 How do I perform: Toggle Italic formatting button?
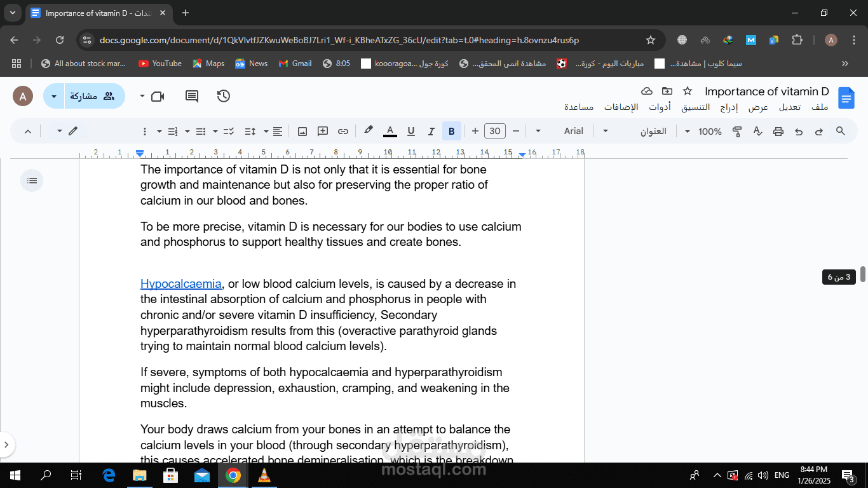coord(431,132)
